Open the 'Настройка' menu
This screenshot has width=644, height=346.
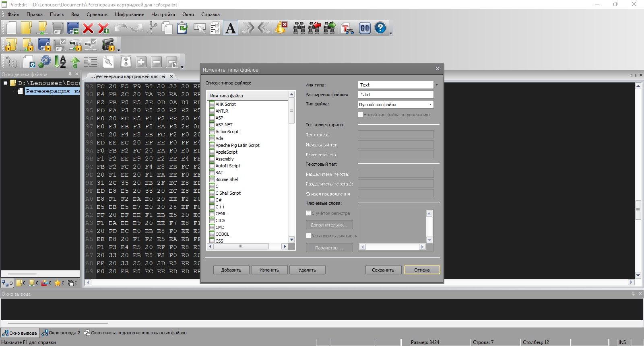tap(163, 14)
